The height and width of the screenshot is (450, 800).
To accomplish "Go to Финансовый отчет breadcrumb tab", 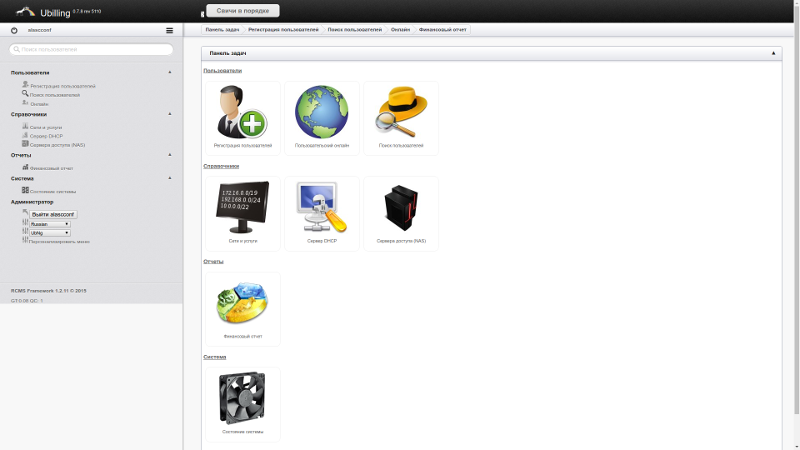I will 442,30.
